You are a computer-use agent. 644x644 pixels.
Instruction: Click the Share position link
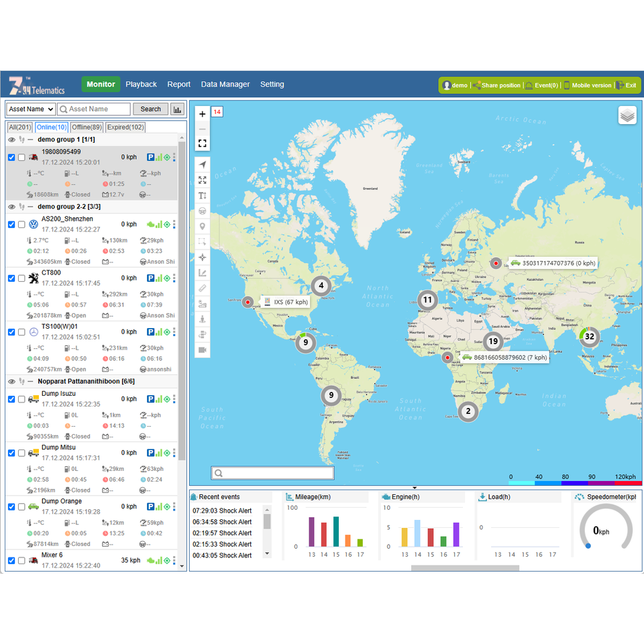[496, 85]
